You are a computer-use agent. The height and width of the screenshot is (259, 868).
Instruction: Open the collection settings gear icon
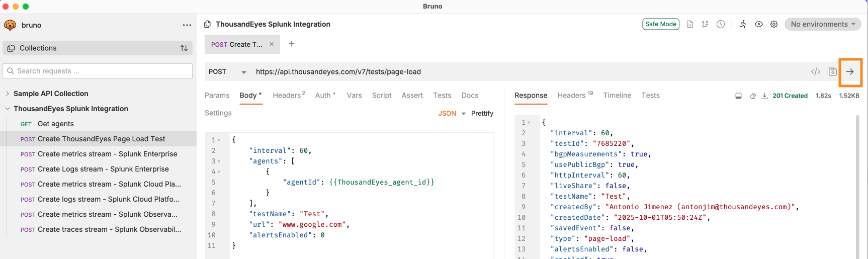coord(774,24)
